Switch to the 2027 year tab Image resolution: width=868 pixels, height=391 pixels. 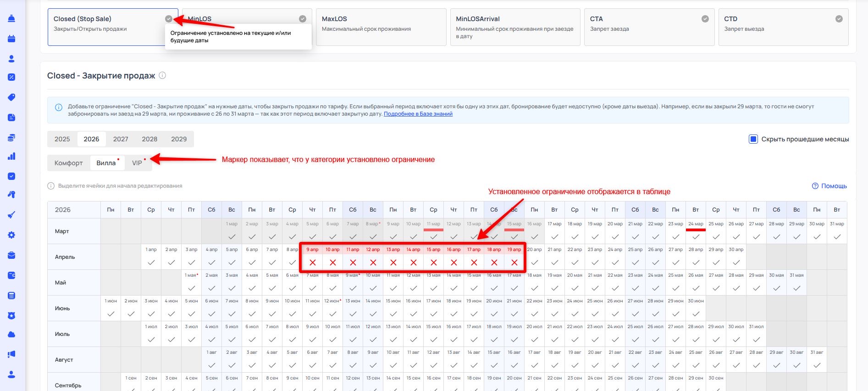[121, 139]
